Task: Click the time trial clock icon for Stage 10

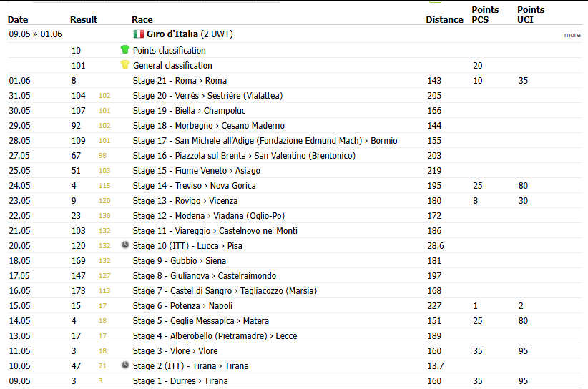Action: point(125,245)
